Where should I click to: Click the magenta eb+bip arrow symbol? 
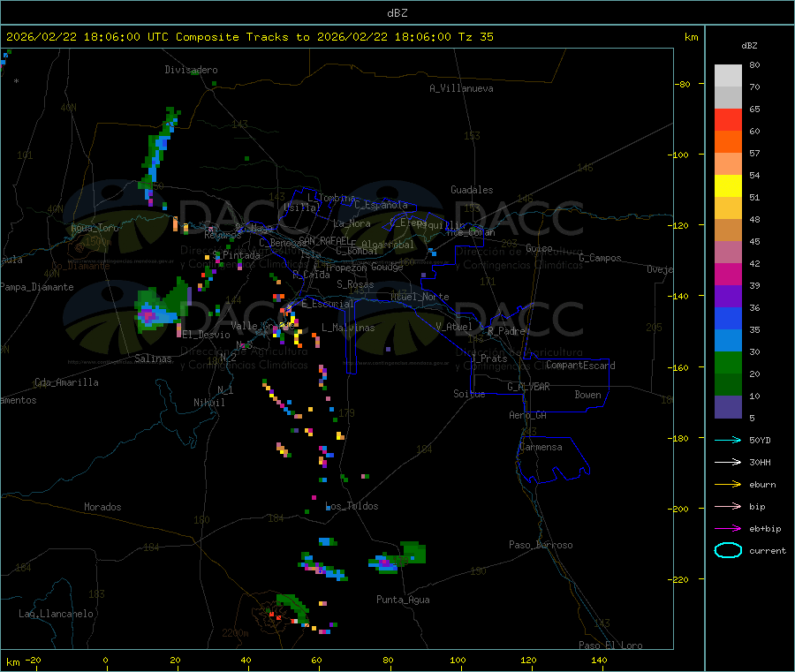tap(728, 529)
